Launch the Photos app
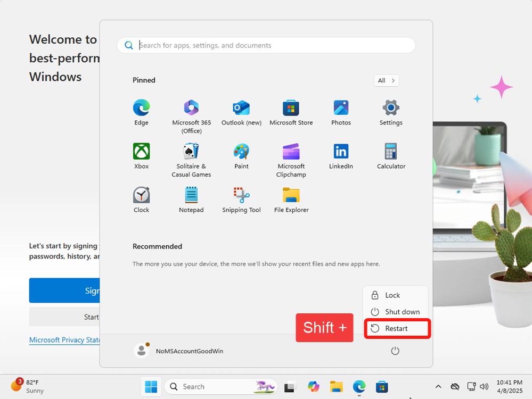The image size is (532, 399). click(341, 113)
